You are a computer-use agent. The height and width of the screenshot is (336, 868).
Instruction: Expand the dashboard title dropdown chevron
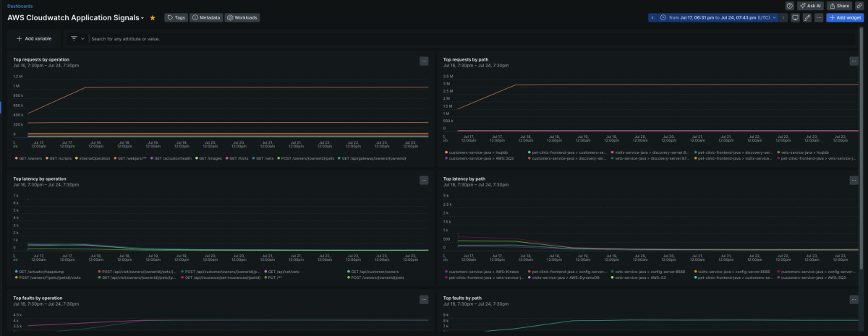pos(142,18)
